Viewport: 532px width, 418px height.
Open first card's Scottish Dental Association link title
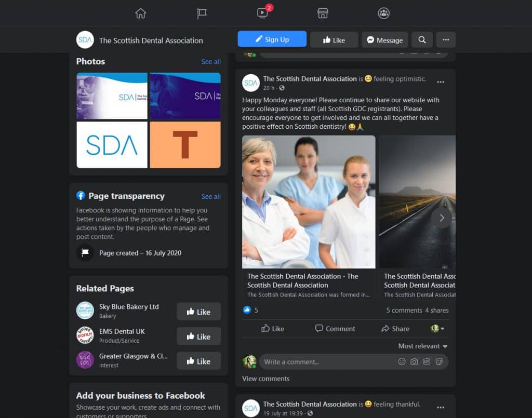pos(303,281)
